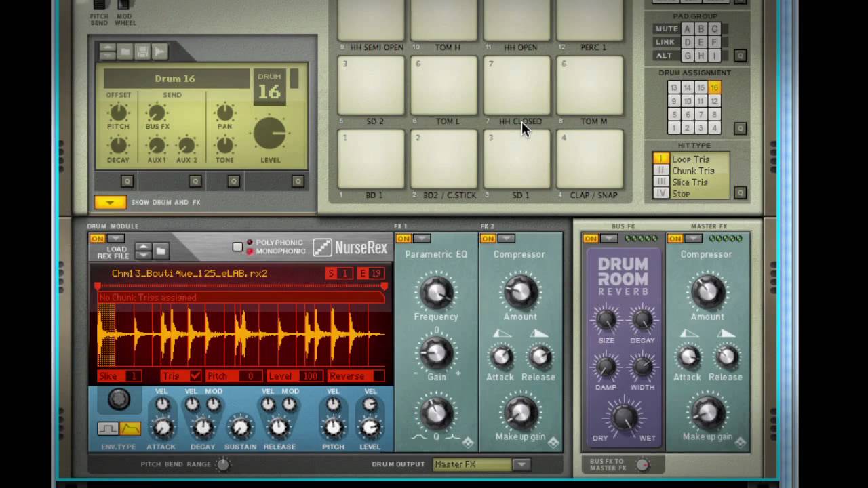The image size is (868, 488).
Task: Turn off the Drum Module ON button
Action: pyautogui.click(x=98, y=239)
